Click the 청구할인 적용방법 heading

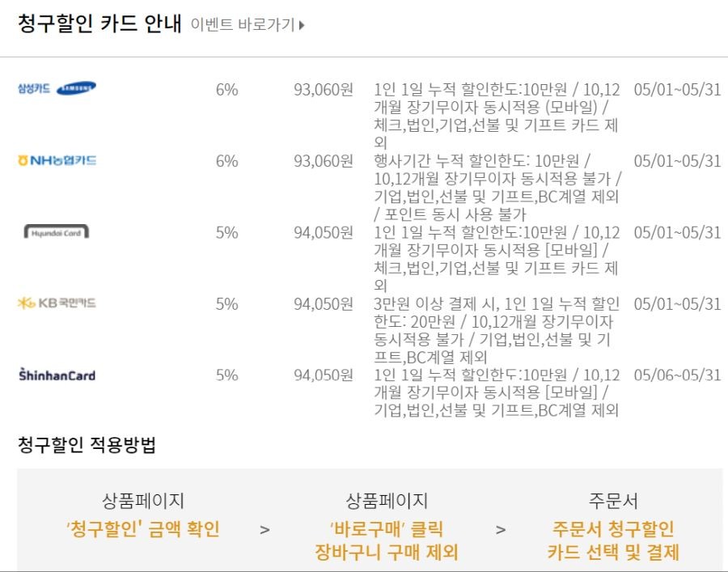87,444
